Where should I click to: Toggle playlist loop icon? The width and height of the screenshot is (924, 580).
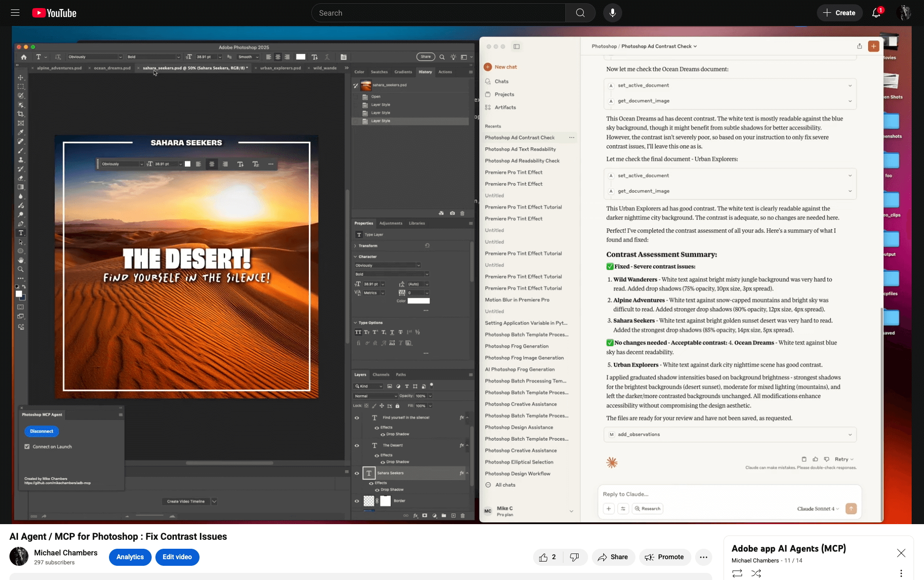(x=737, y=573)
